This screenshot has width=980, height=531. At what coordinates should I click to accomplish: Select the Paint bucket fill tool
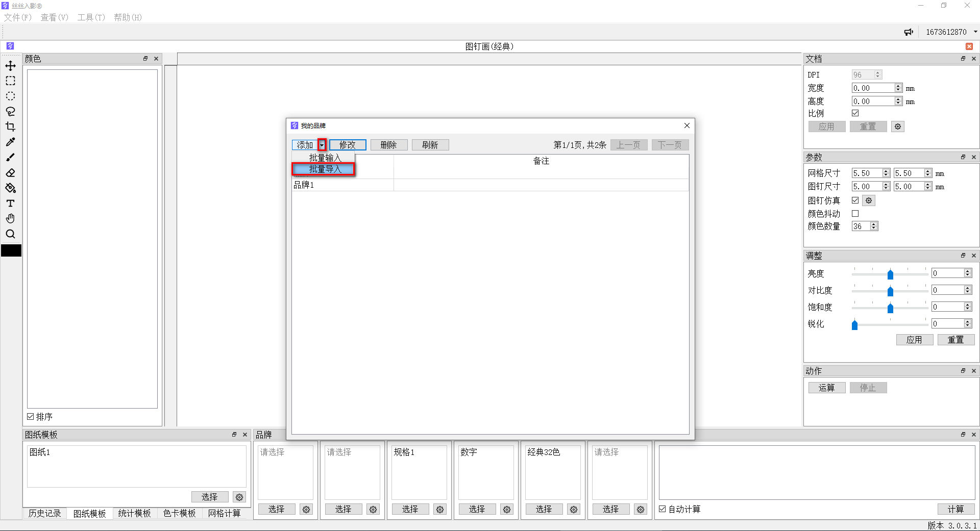(x=10, y=188)
